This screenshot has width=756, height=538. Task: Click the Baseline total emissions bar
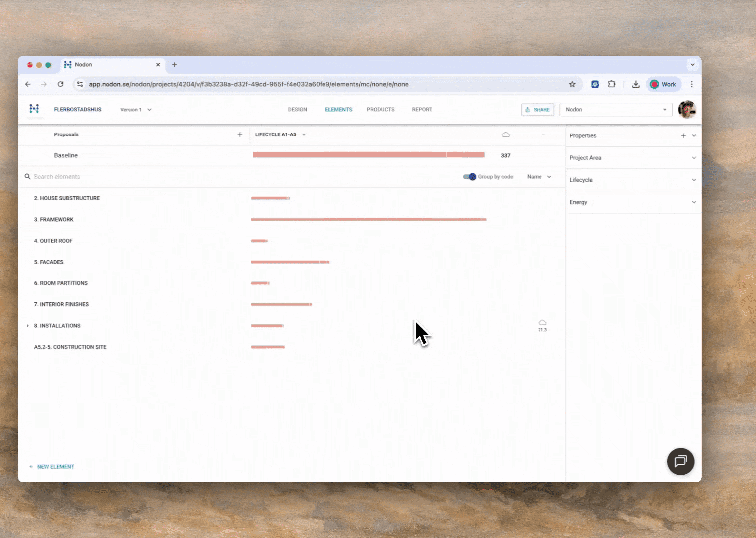[x=368, y=155]
